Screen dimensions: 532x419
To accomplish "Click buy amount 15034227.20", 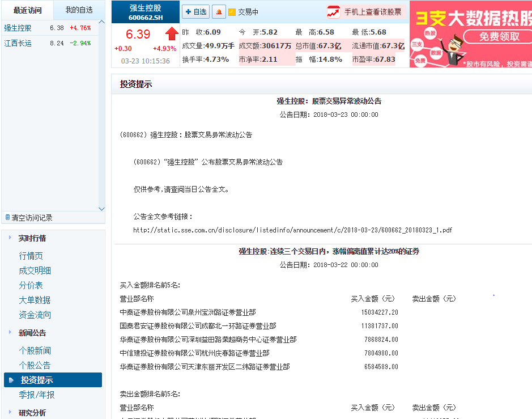I will [380, 312].
